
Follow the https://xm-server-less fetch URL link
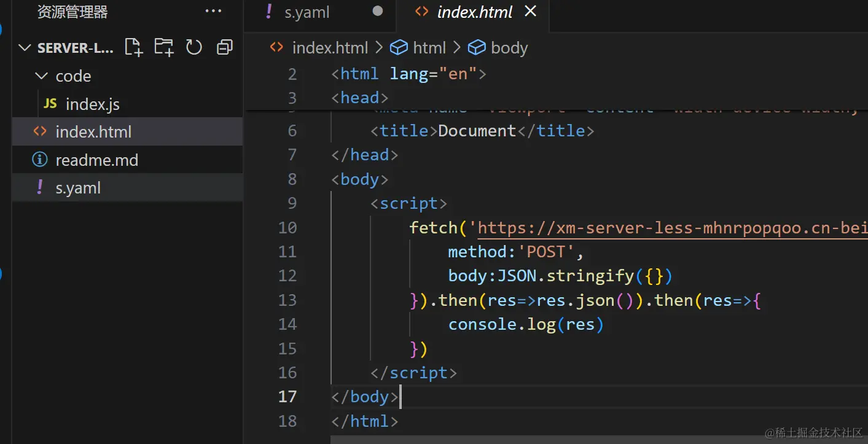pos(673,228)
